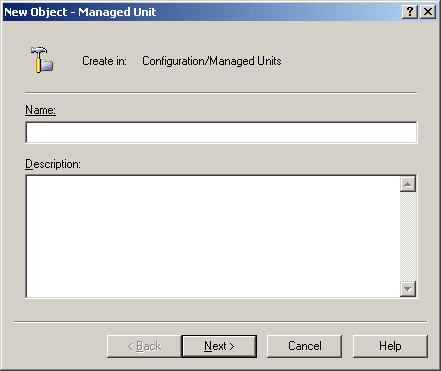Click the separator line above the wizard buttons

[x=220, y=322]
